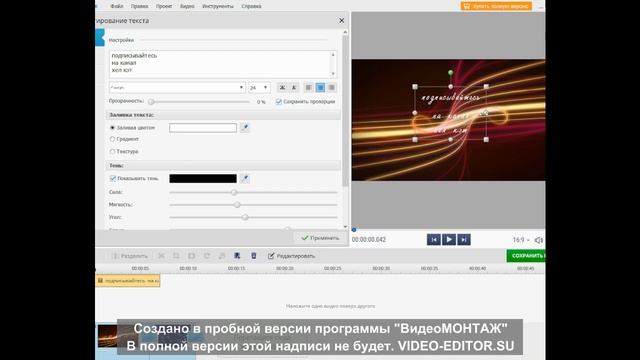
Task: Click the rotate icon in timeline toolbar
Action: coord(207,256)
